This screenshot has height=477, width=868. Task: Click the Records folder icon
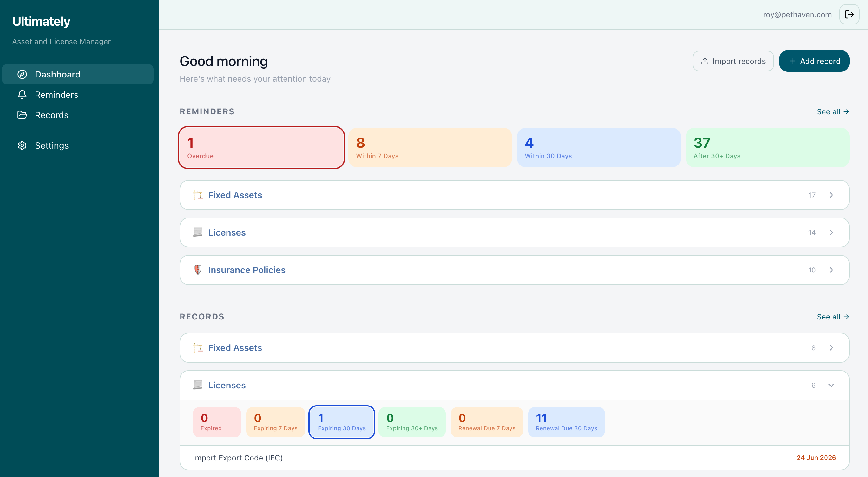(22, 115)
